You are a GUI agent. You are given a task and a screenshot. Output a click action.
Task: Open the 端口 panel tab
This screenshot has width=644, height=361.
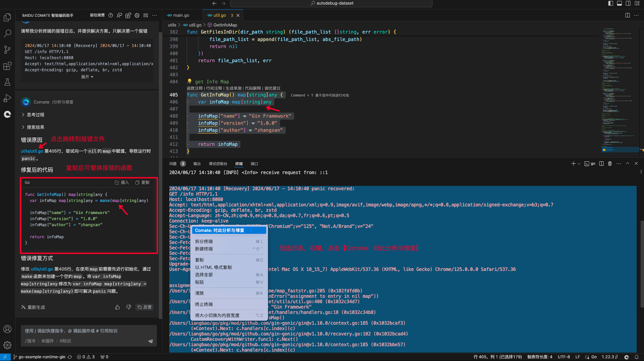point(255,164)
